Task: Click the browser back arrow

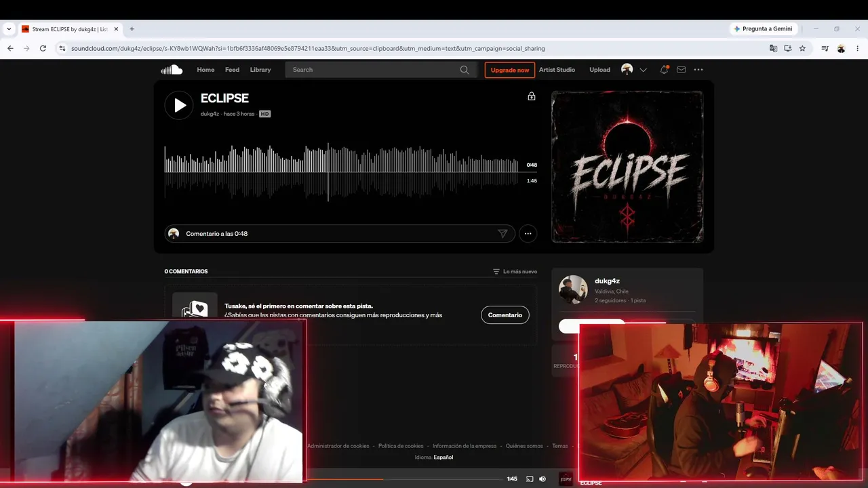Action: click(10, 49)
